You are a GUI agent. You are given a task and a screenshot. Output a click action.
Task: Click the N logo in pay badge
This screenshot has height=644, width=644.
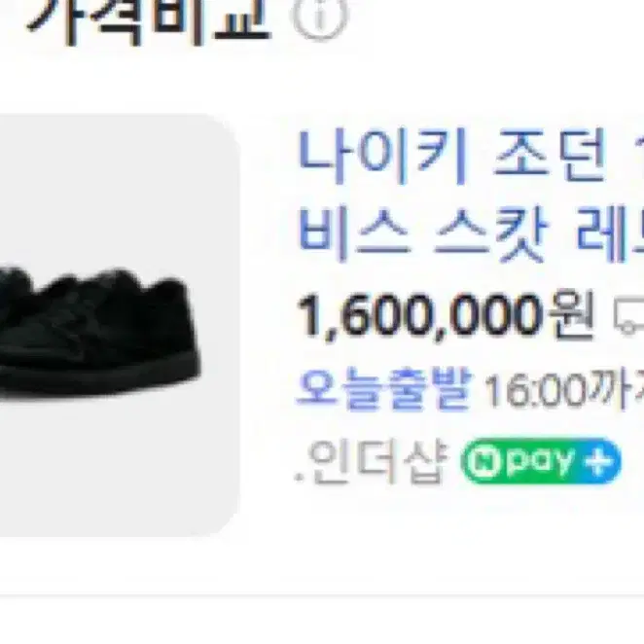click(x=485, y=461)
